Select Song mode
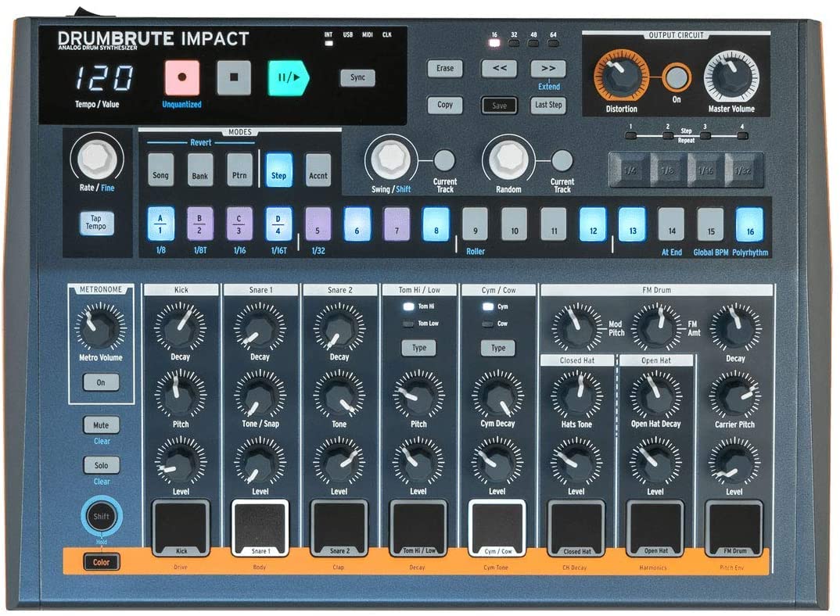 (160, 170)
